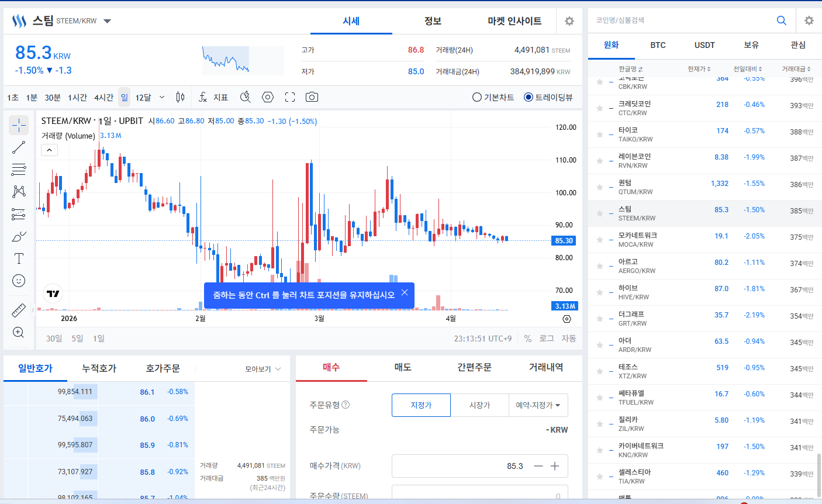The image size is (822, 504).
Task: Open settings gear next to 마켓 인사이트
Action: click(x=569, y=21)
